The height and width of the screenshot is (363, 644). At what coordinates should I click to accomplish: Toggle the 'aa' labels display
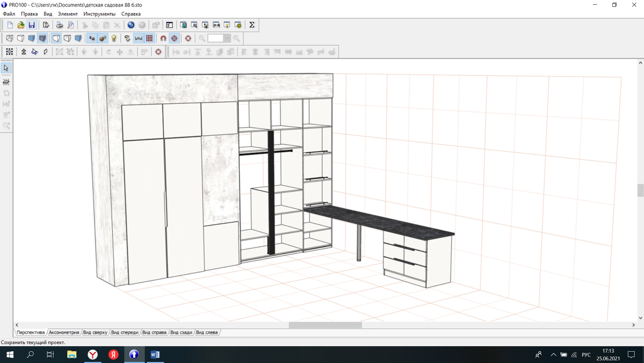[x=92, y=38]
